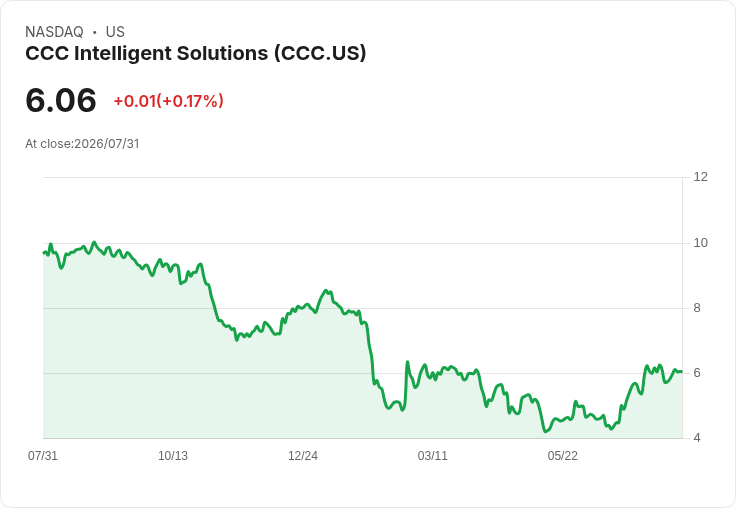The height and width of the screenshot is (508, 736).
Task: Click the 12 y-axis value label
Action: (x=700, y=177)
